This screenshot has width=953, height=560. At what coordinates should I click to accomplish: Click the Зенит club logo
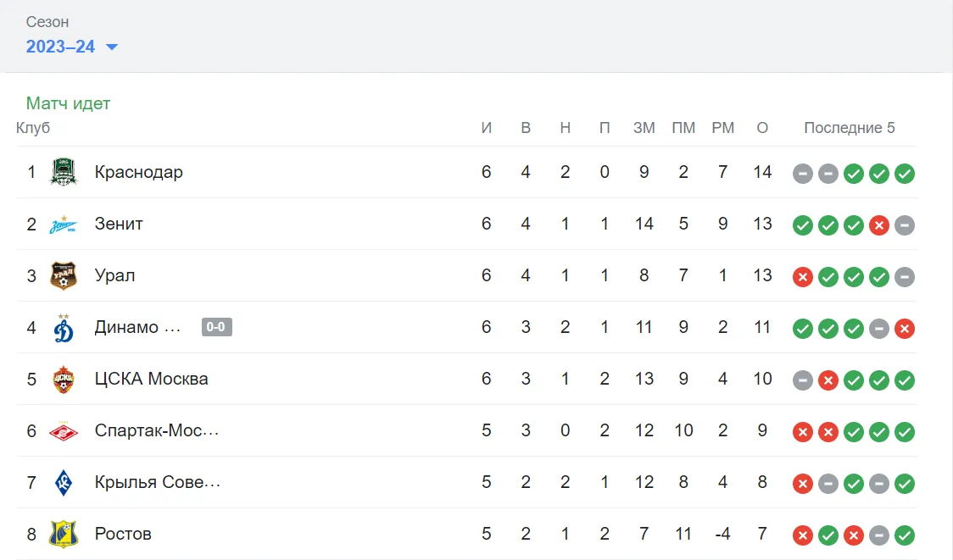tap(64, 225)
